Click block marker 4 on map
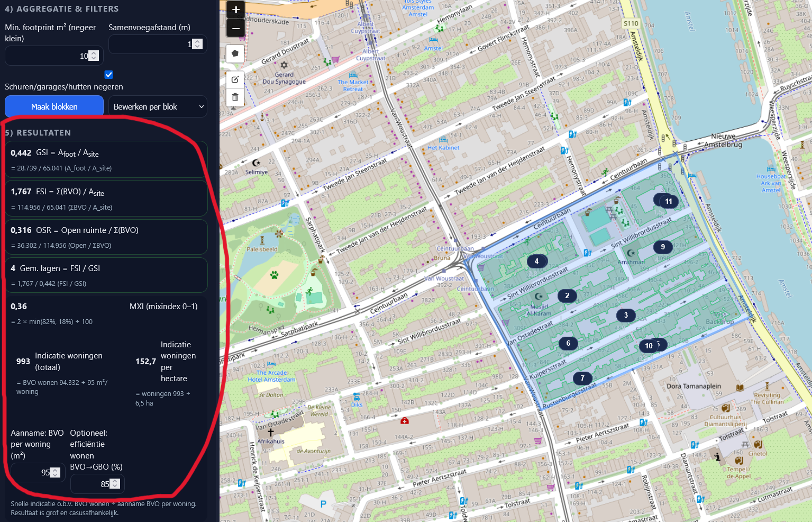This screenshot has width=812, height=522. pyautogui.click(x=536, y=261)
